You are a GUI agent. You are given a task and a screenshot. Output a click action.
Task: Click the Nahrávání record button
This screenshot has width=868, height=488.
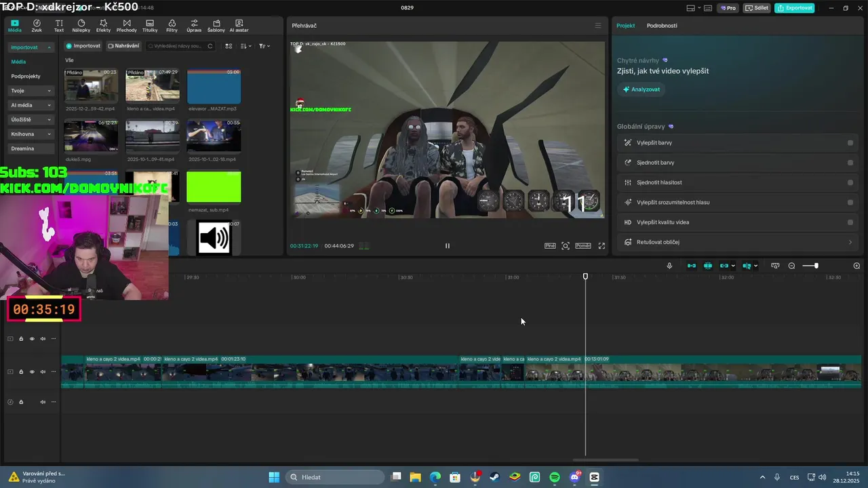click(x=123, y=46)
